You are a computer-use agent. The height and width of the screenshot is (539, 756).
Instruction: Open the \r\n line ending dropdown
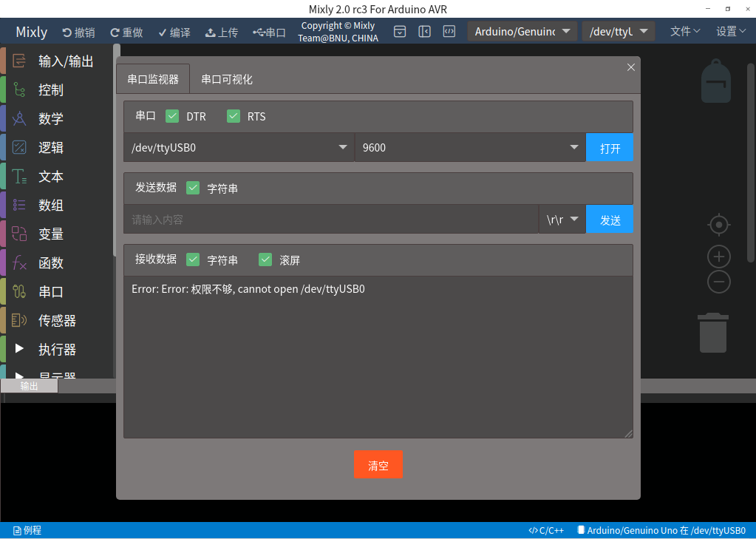coord(562,220)
